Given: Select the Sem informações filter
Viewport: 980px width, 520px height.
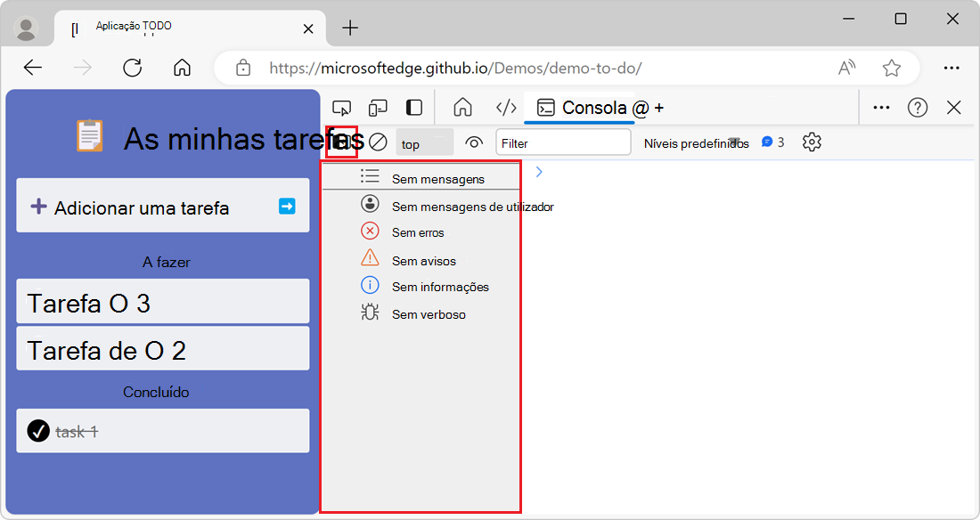Looking at the screenshot, I should (421, 286).
